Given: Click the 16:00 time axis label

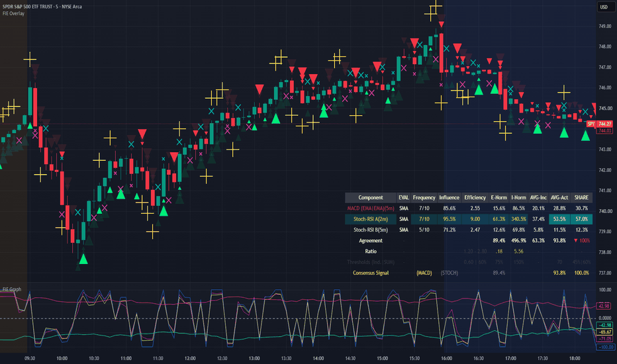Looking at the screenshot, I should pyautogui.click(x=446, y=358).
